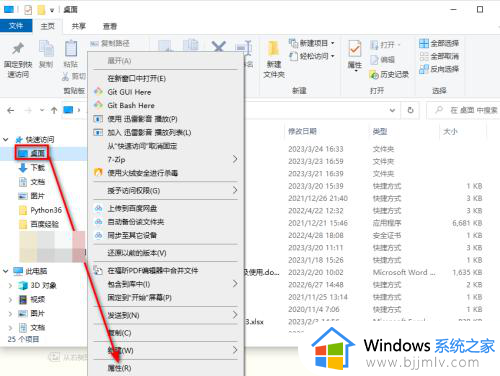Switch to the Home tab
500x376 pixels.
(x=47, y=26)
